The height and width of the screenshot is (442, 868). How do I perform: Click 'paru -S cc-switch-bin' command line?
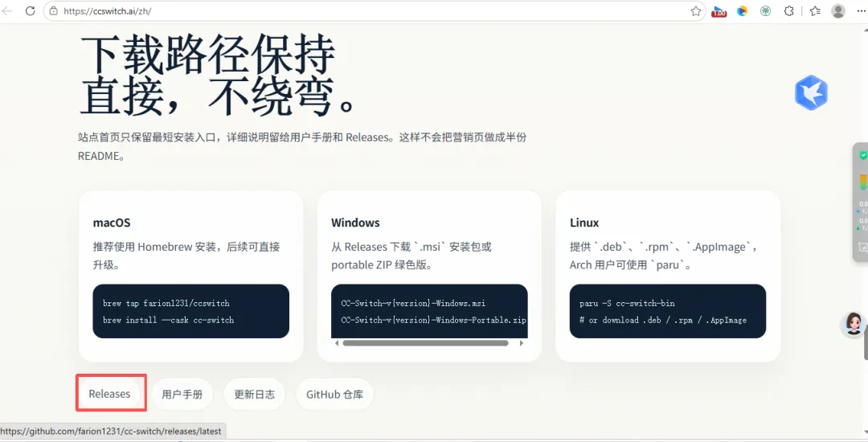point(627,303)
